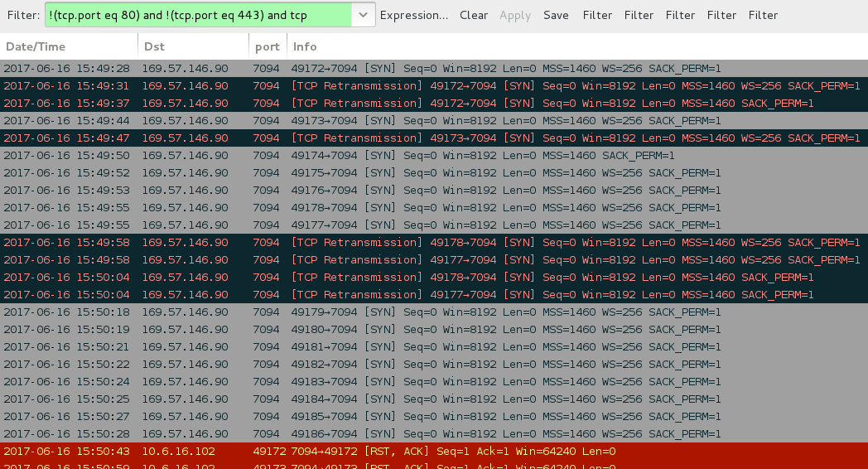The image size is (868, 469).
Task: Click timestamp 2017-06-16 15:50:19
Action: click(66, 330)
